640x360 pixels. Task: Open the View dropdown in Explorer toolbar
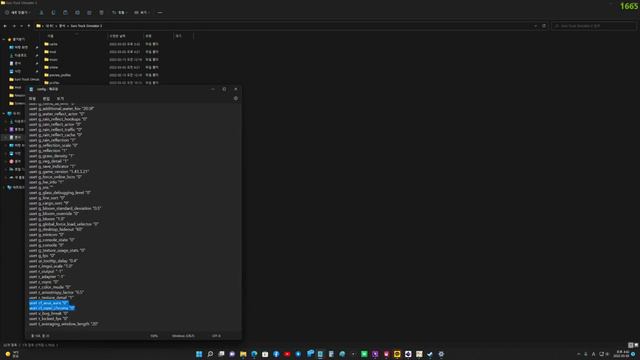click(142, 13)
